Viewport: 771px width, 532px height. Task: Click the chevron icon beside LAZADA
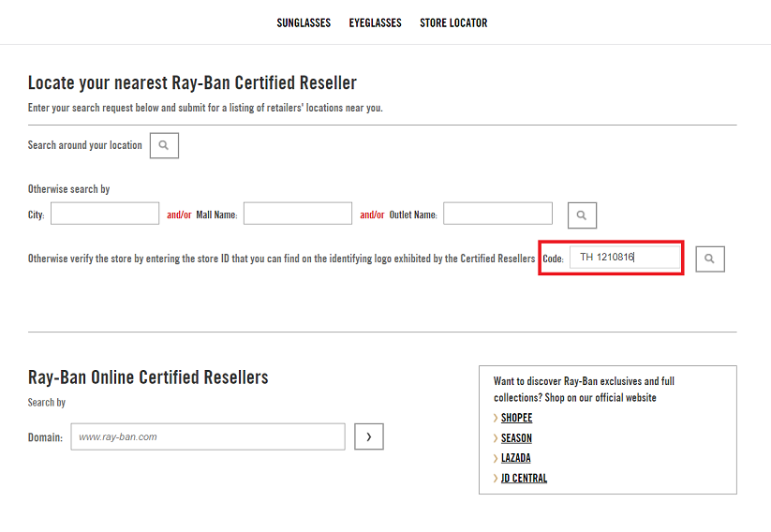coord(496,458)
